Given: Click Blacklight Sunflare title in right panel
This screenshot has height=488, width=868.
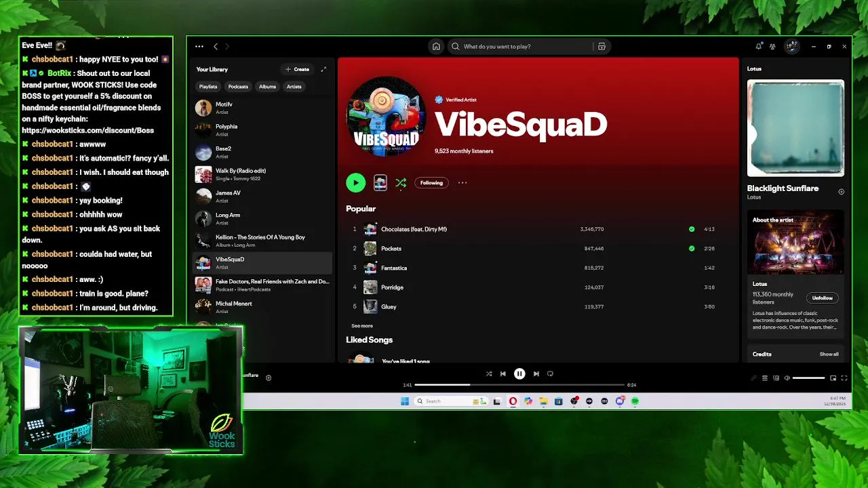Looking at the screenshot, I should [783, 188].
